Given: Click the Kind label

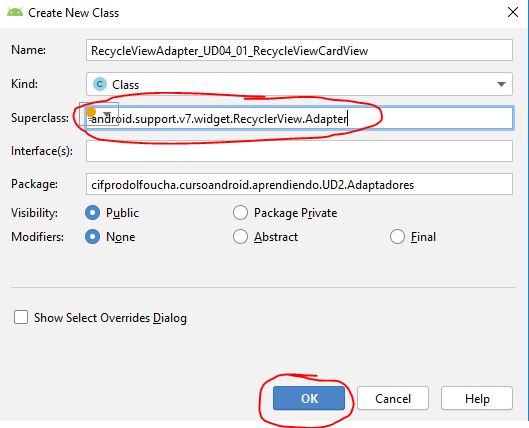Looking at the screenshot, I should coord(24,83).
